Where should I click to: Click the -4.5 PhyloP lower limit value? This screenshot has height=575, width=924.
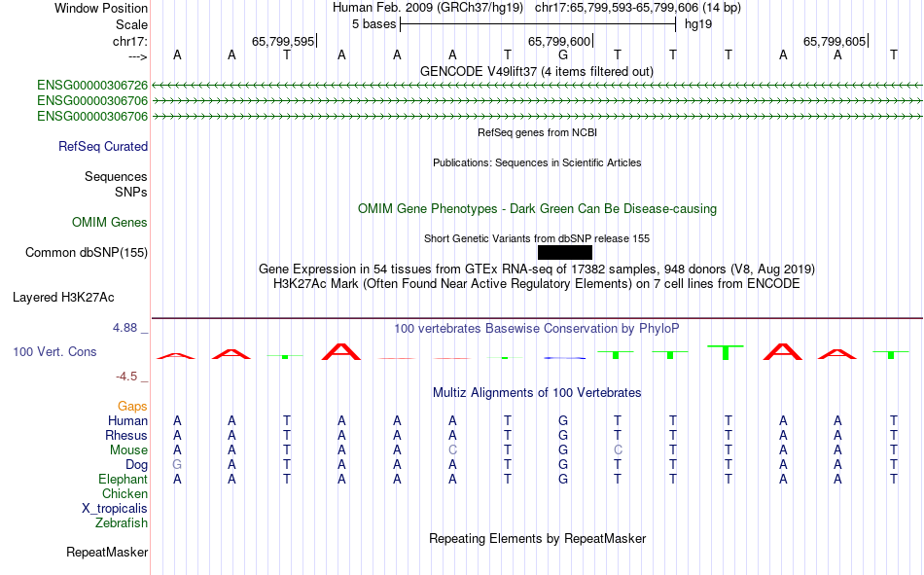click(x=125, y=377)
